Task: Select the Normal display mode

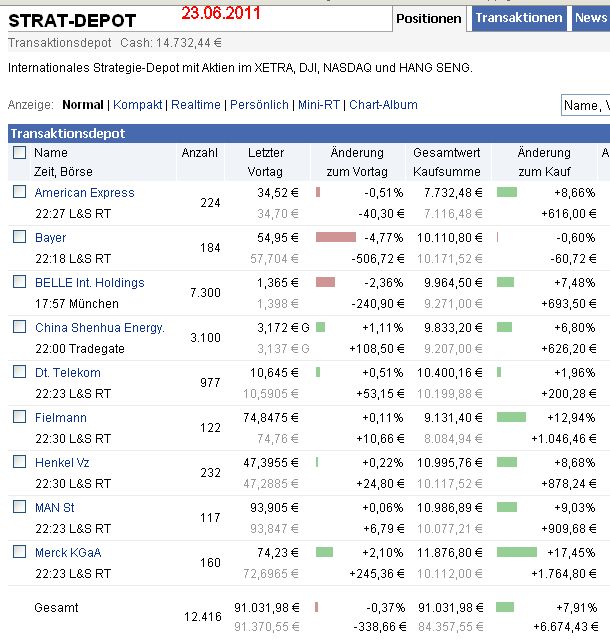Action: [x=83, y=105]
